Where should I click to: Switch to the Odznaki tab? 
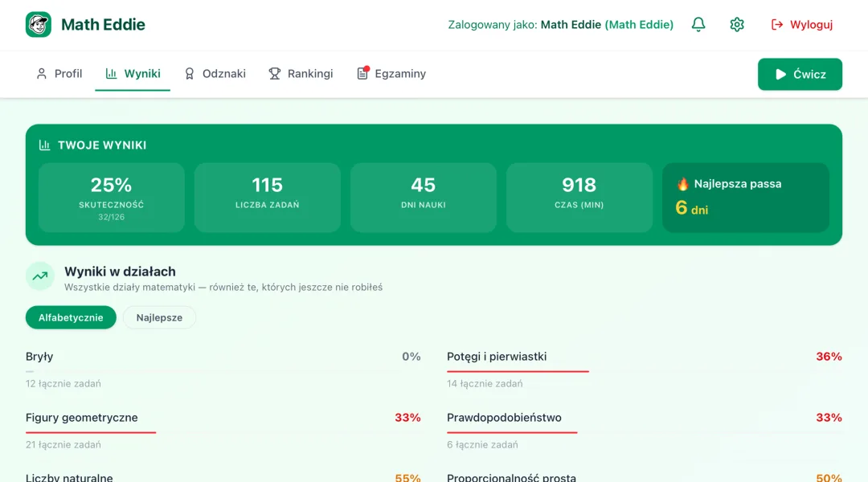pyautogui.click(x=215, y=74)
